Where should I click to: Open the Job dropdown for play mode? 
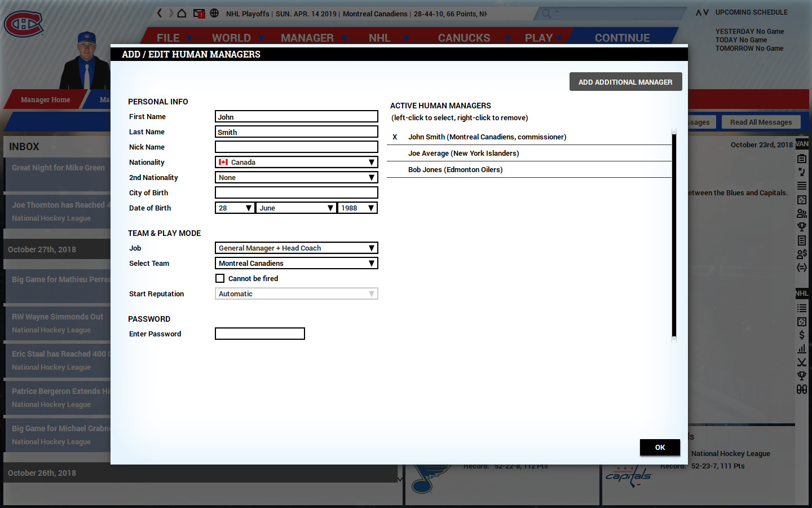click(296, 248)
